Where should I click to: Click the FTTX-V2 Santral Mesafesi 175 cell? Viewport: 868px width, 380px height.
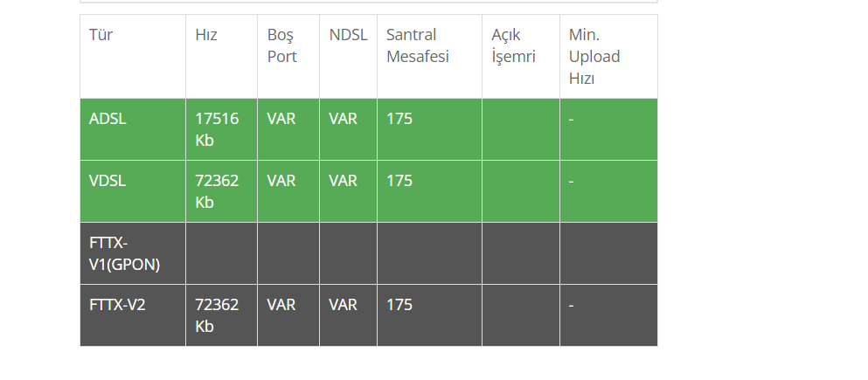pos(429,315)
